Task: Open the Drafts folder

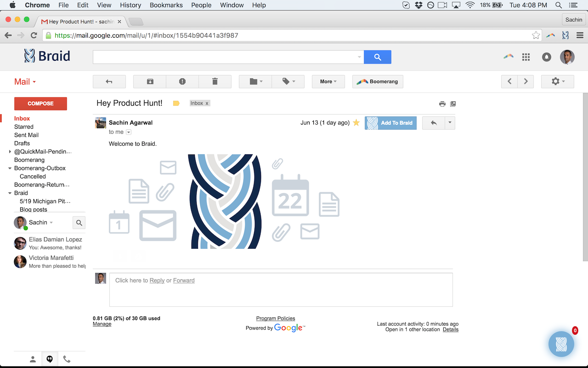Action: point(22,143)
